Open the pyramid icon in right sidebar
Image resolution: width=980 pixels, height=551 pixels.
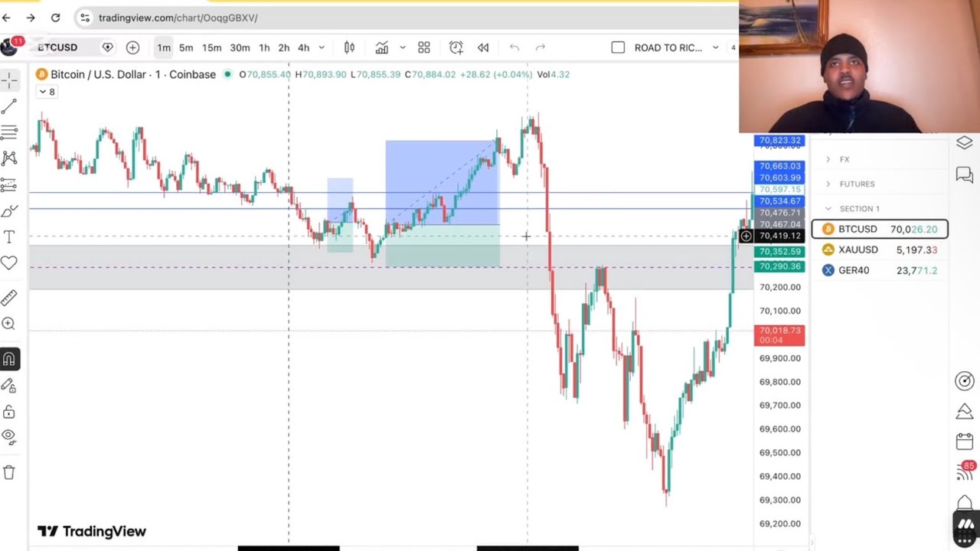[x=964, y=412]
